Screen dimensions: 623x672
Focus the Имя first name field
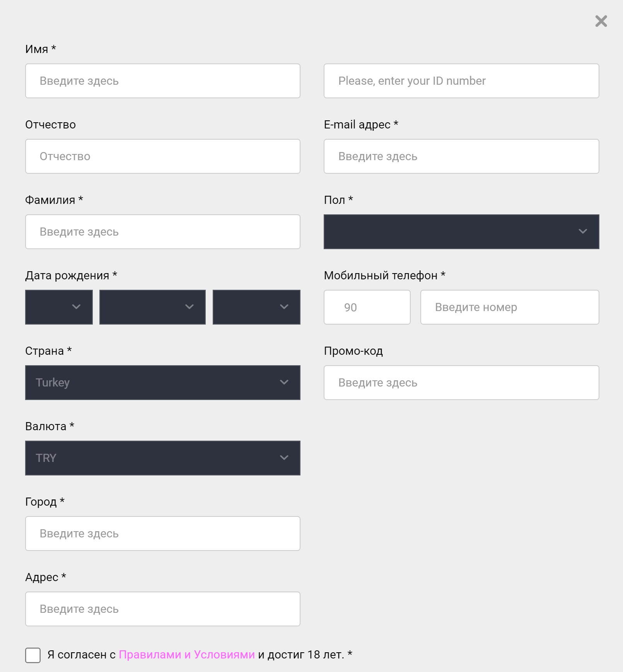[163, 81]
